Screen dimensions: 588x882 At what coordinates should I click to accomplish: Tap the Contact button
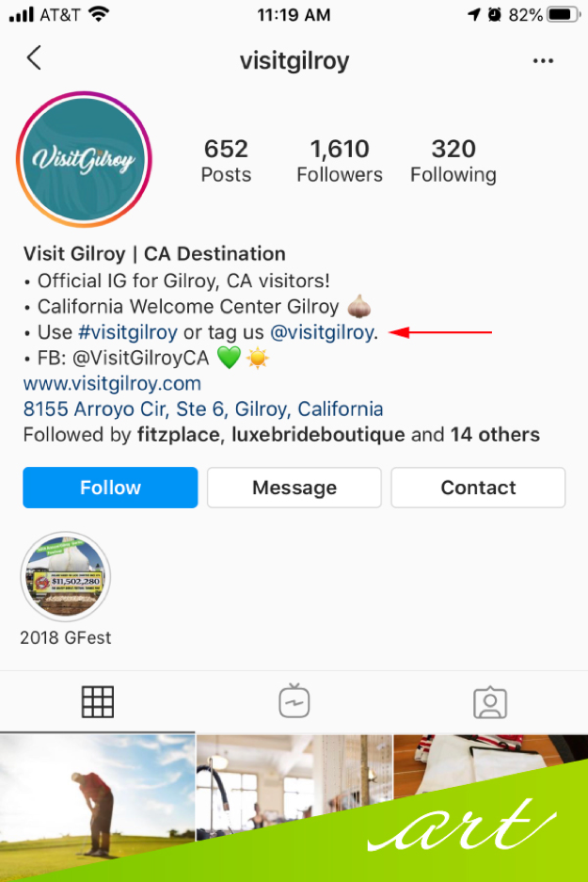pos(478,488)
